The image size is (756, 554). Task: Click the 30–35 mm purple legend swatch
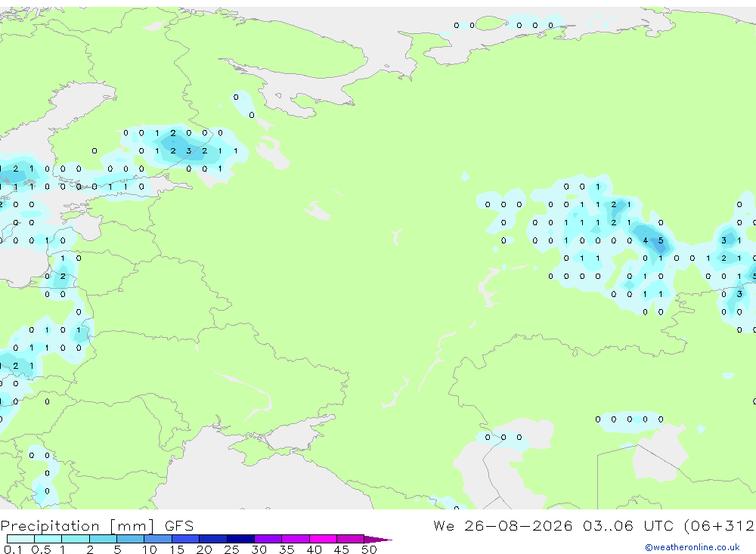pos(268,539)
